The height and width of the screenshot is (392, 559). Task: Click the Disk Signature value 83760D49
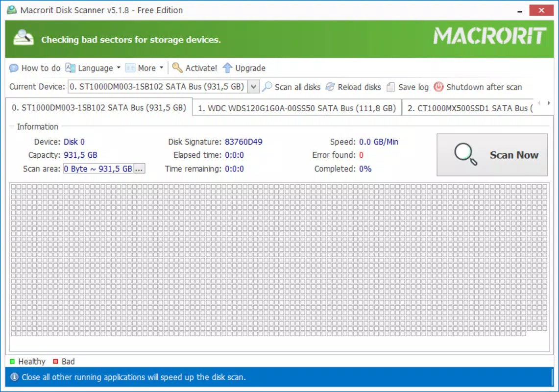point(243,142)
